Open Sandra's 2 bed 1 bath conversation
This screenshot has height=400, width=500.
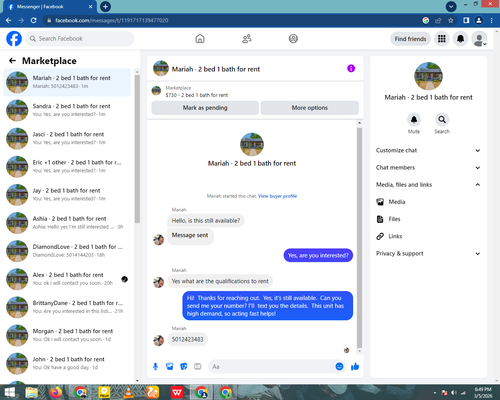point(67,110)
